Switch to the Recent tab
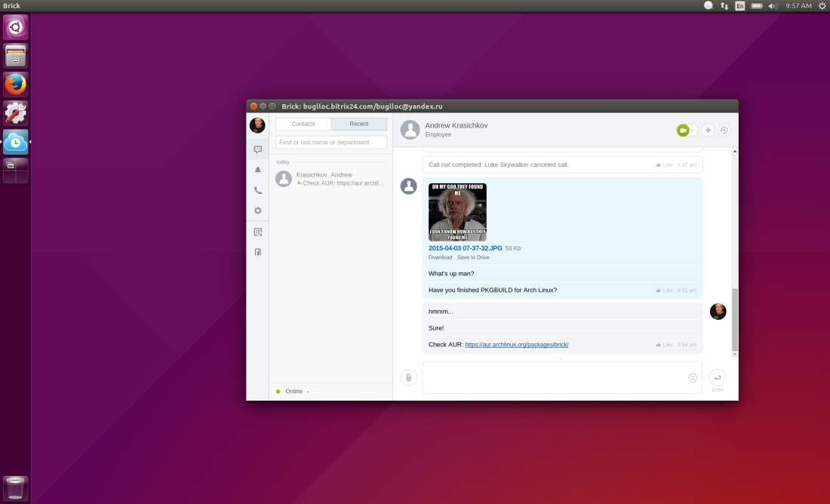Screen dimensions: 830x504 click(x=359, y=124)
